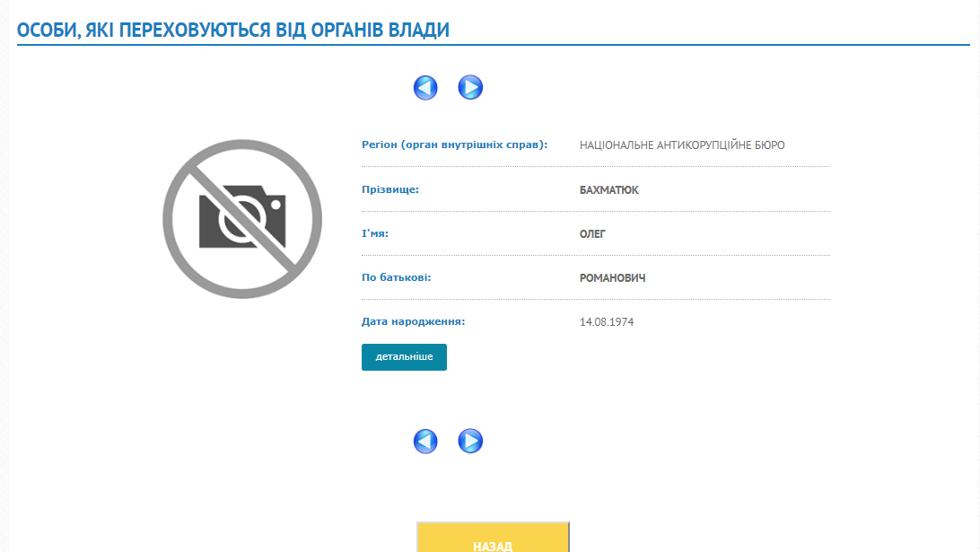Select the patronymic value РОМАНОВИЧ
Image resolution: width=980 pixels, height=552 pixels.
pos(612,278)
